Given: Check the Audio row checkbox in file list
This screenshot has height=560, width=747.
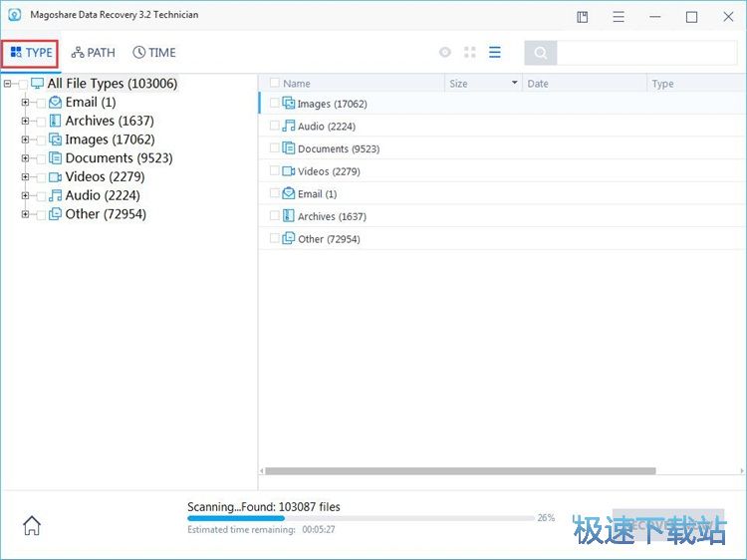Looking at the screenshot, I should [275, 126].
